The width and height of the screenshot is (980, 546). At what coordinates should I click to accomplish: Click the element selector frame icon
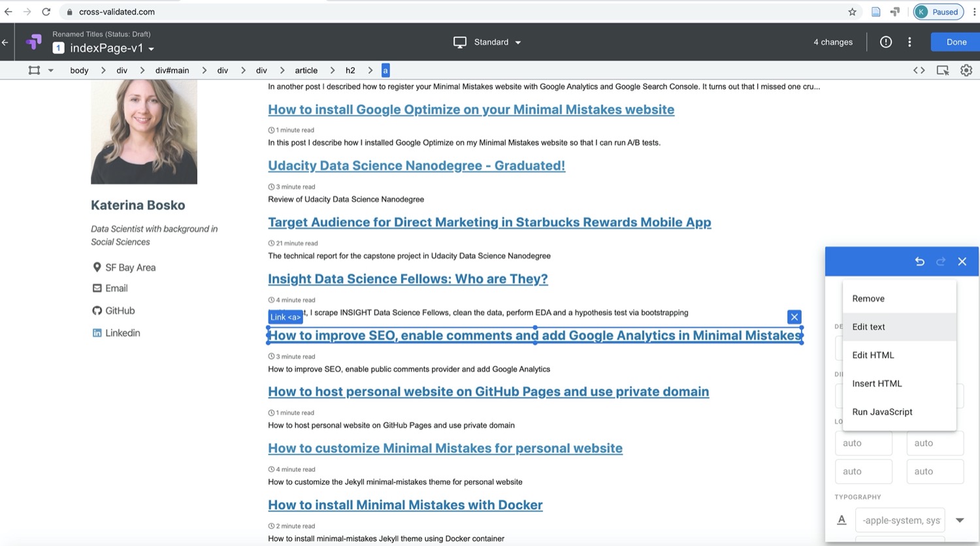pos(34,70)
